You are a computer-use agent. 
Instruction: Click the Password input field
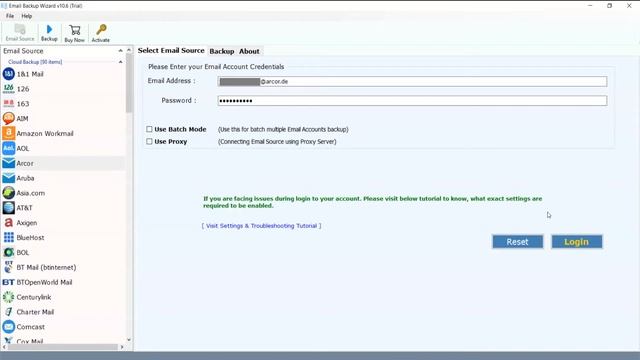tap(412, 100)
